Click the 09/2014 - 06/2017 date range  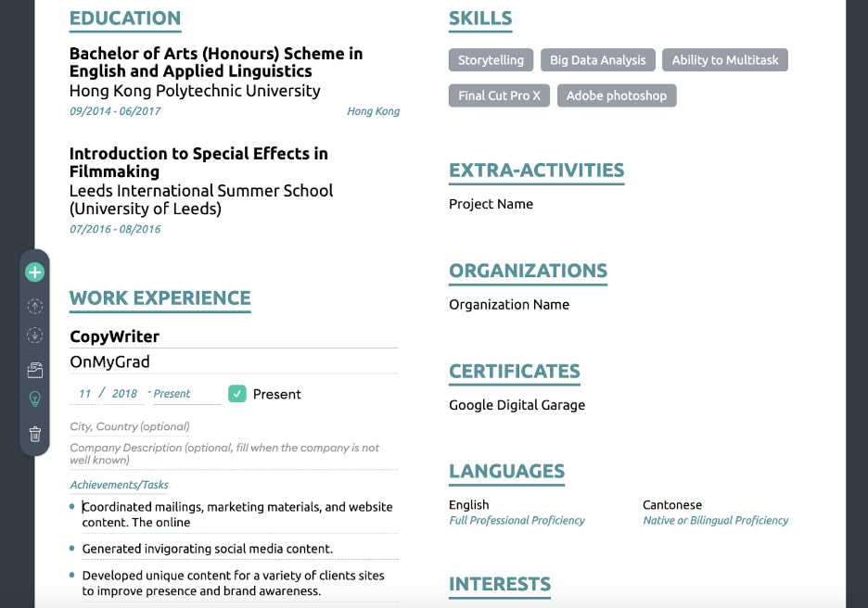pyautogui.click(x=115, y=111)
